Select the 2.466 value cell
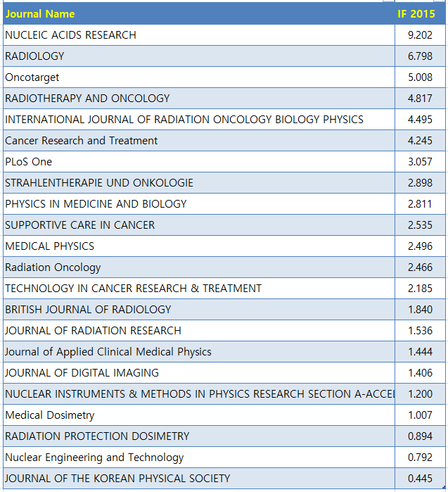This screenshot has width=448, height=492. pos(420,267)
